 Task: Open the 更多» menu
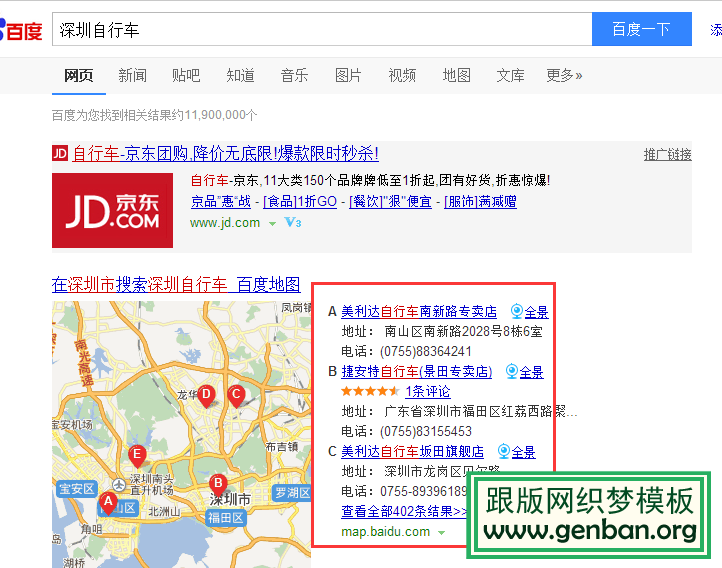(x=564, y=75)
